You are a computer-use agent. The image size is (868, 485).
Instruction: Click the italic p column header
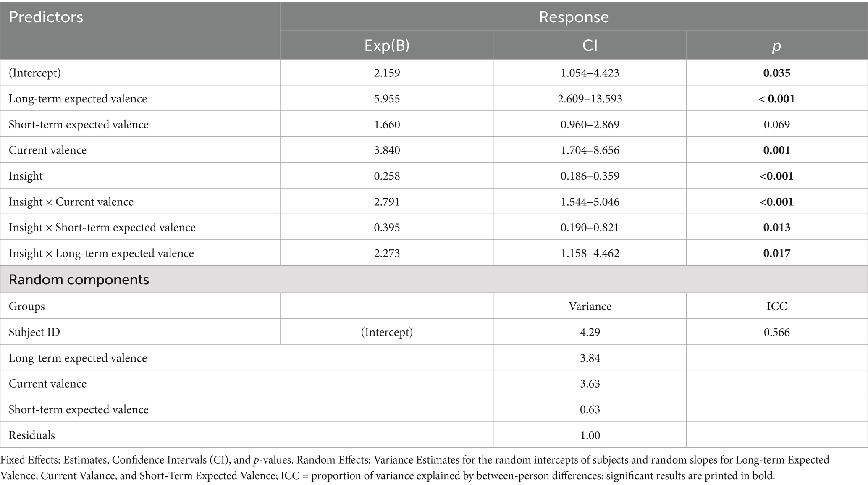[x=776, y=45]
